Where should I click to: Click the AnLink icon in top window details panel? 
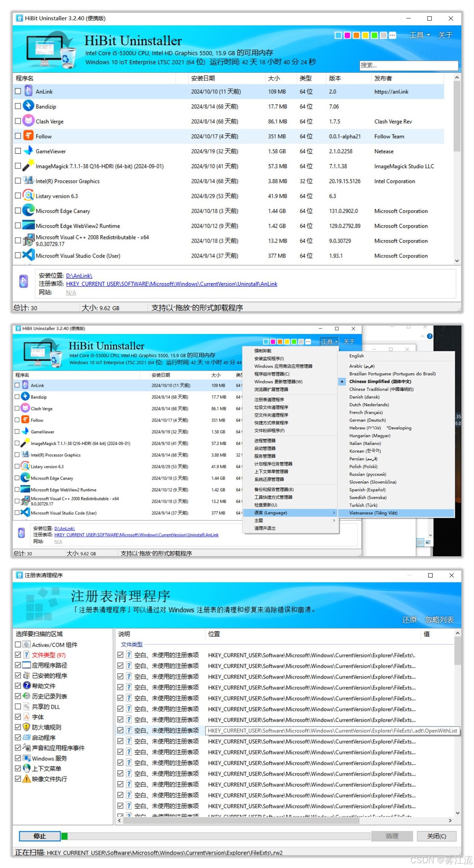24,281
